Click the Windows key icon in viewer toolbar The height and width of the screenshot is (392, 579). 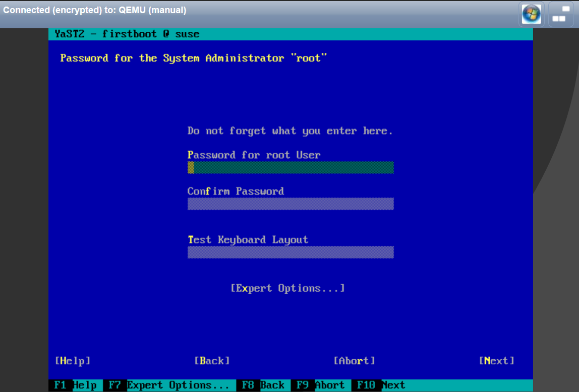pos(532,14)
